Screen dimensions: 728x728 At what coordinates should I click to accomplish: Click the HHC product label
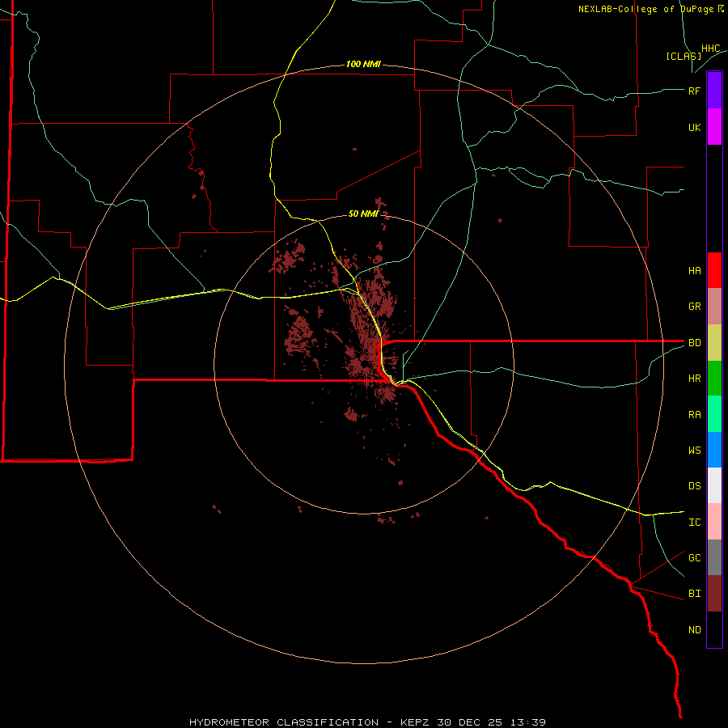click(x=711, y=49)
